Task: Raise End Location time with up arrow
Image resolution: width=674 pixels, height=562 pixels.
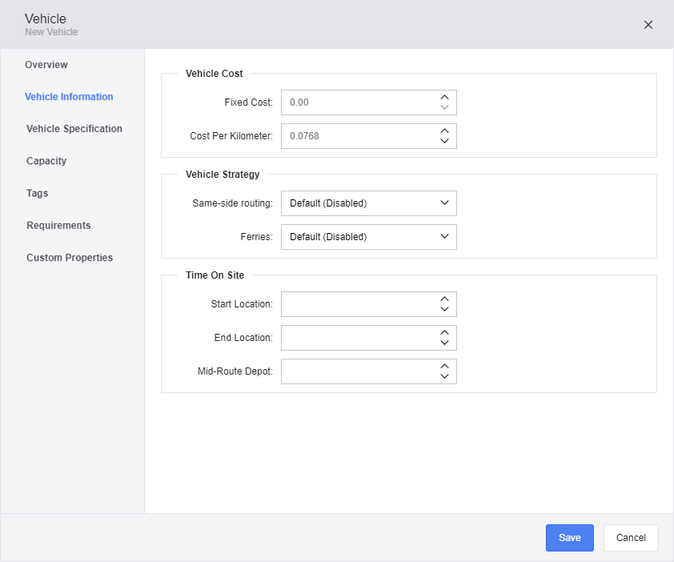Action: click(444, 333)
